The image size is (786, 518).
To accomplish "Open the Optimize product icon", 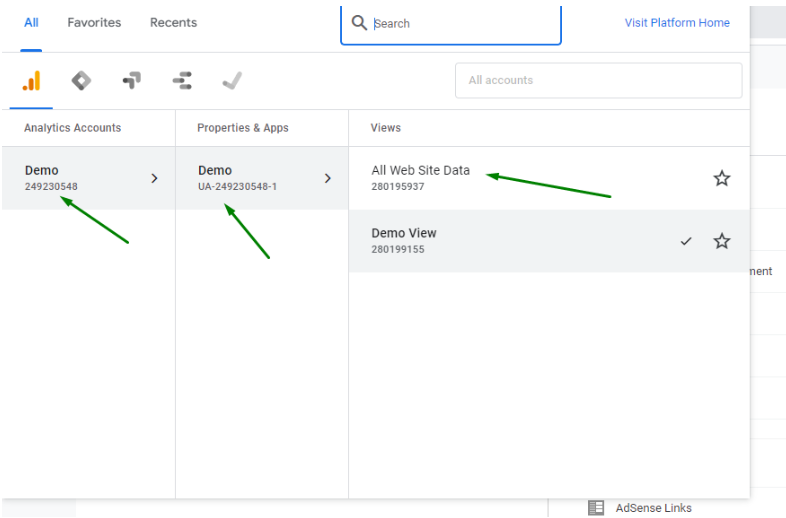I will [132, 81].
